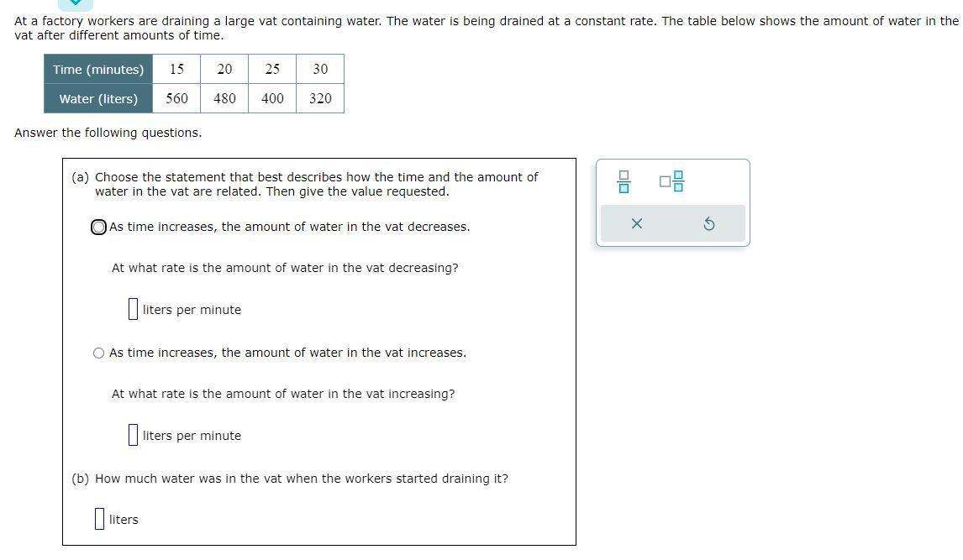Select the 'water in the vat increases' radio button
963x560 pixels.
click(98, 353)
